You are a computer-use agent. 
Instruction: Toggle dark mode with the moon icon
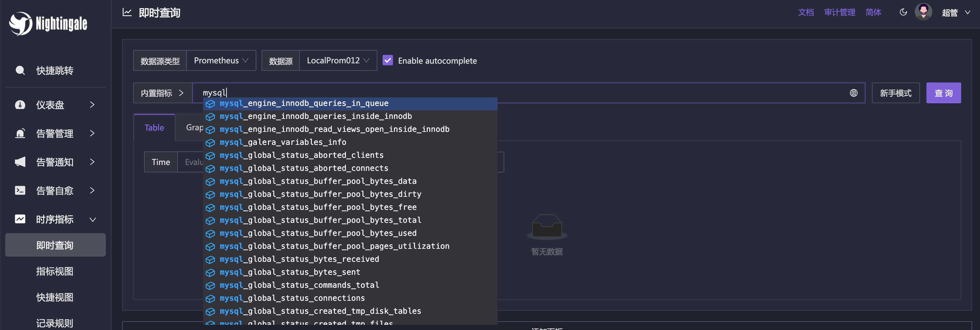[x=903, y=12]
